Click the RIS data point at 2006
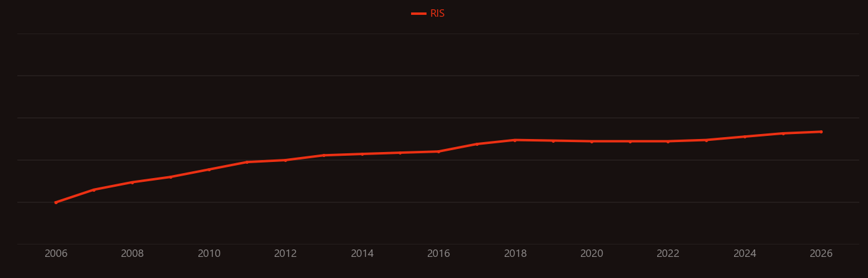 [56, 202]
